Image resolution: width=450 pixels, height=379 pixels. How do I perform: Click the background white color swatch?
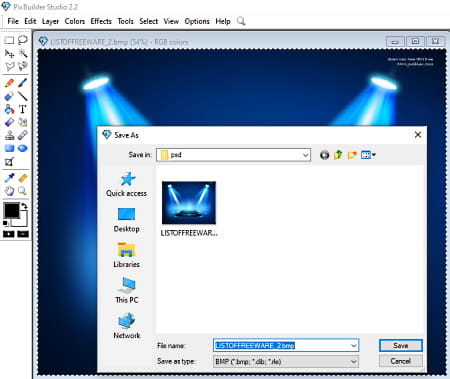23,221
